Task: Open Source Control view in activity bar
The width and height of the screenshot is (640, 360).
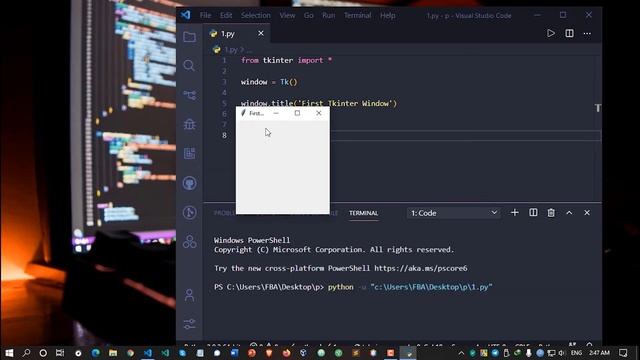Action: (189, 95)
